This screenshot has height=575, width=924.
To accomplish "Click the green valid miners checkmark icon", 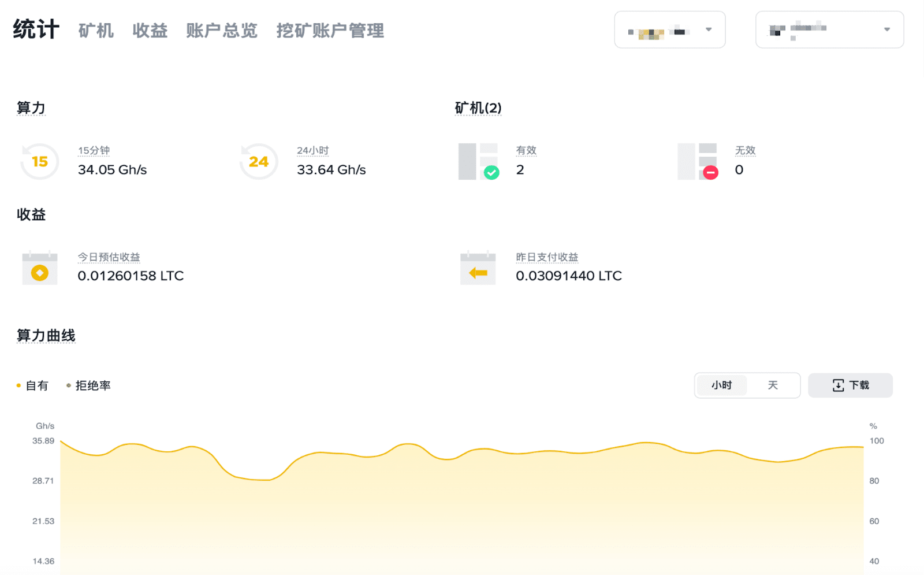I will (x=490, y=173).
